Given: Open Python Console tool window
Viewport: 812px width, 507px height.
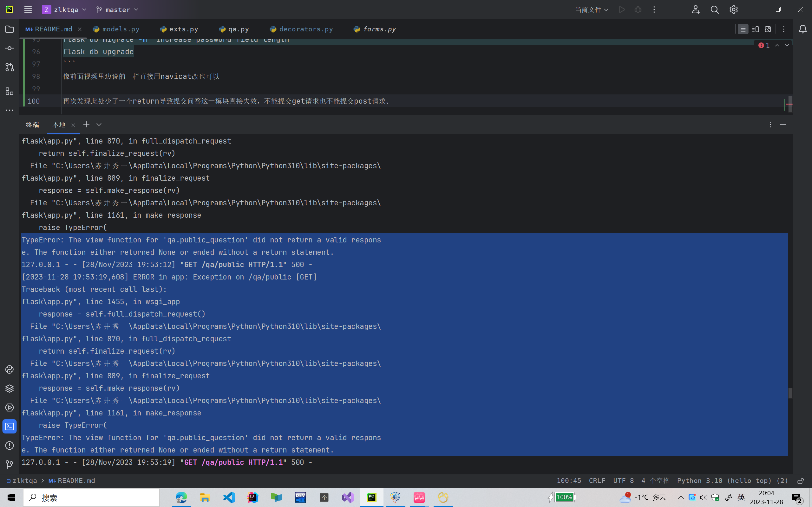Looking at the screenshot, I should [x=10, y=369].
